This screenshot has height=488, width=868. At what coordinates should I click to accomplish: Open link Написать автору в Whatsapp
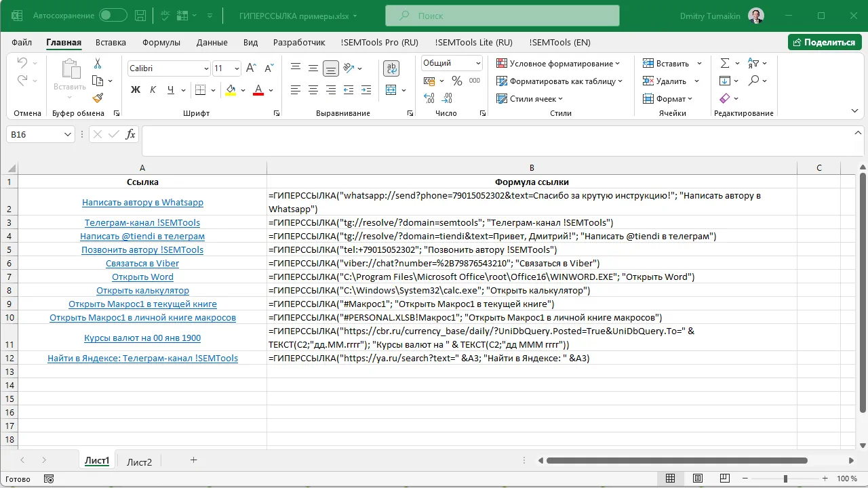pyautogui.click(x=142, y=202)
